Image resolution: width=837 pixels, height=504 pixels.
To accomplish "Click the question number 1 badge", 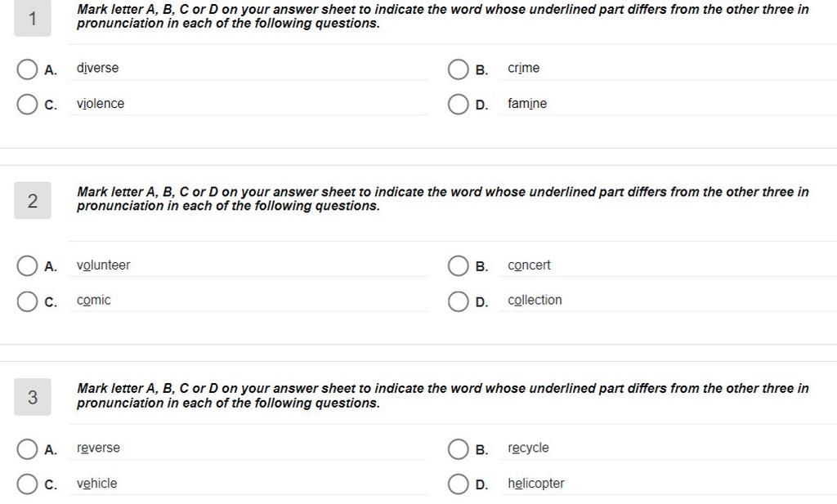I will pos(33,19).
